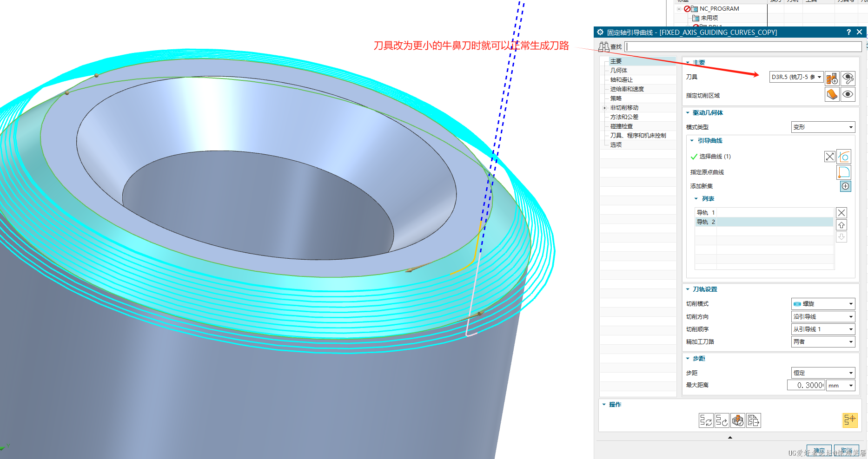Click the create new tool icon
868x459 pixels.
(x=832, y=78)
